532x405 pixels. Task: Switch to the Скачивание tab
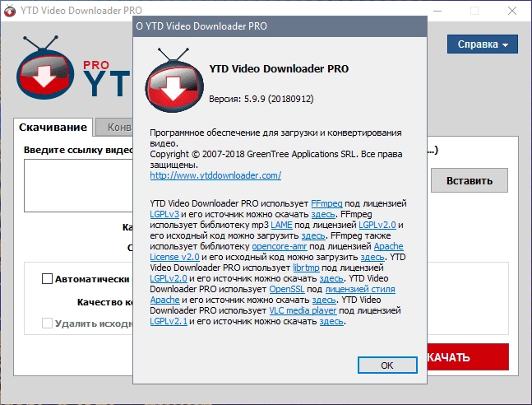(x=53, y=128)
